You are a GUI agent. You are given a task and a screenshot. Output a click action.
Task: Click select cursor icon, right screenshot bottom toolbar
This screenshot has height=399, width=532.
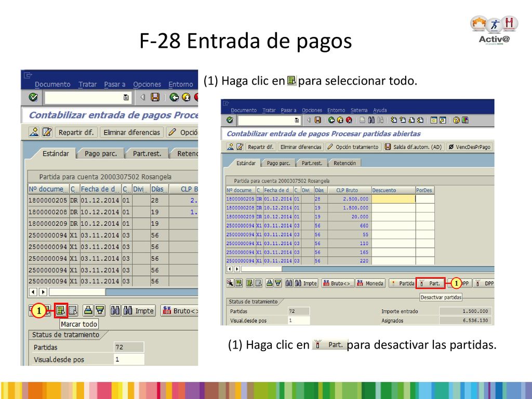pyautogui.click(x=230, y=283)
